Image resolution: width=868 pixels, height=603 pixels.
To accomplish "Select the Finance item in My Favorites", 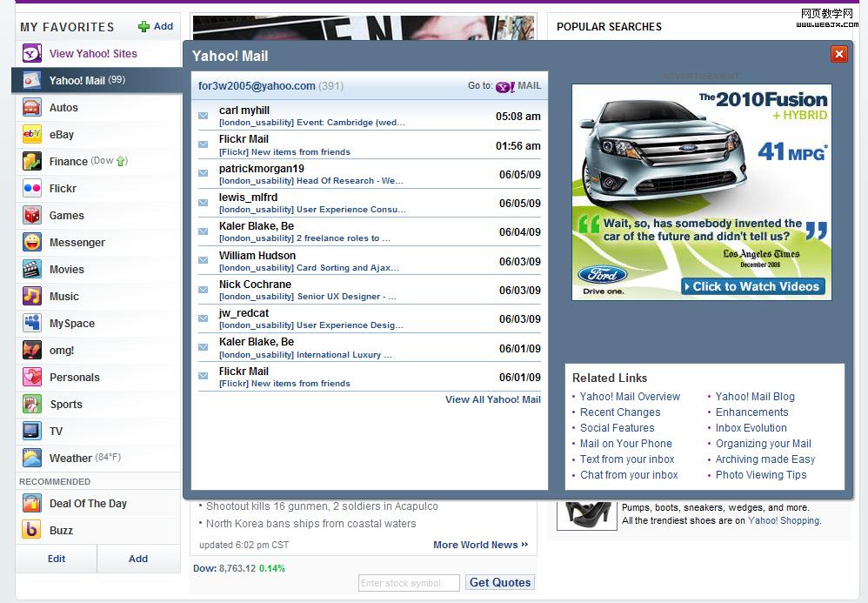I will [68, 162].
